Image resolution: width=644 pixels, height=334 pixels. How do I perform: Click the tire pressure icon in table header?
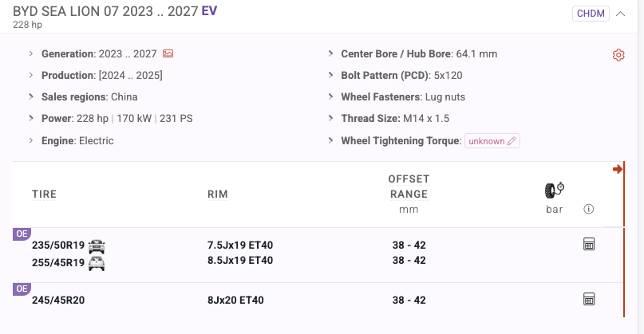[x=554, y=190]
